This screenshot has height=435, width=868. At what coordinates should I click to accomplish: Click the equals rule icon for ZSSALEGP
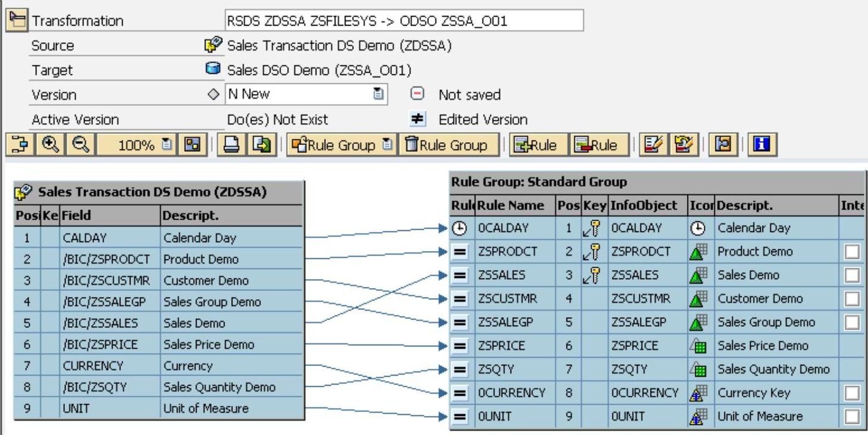click(x=460, y=323)
